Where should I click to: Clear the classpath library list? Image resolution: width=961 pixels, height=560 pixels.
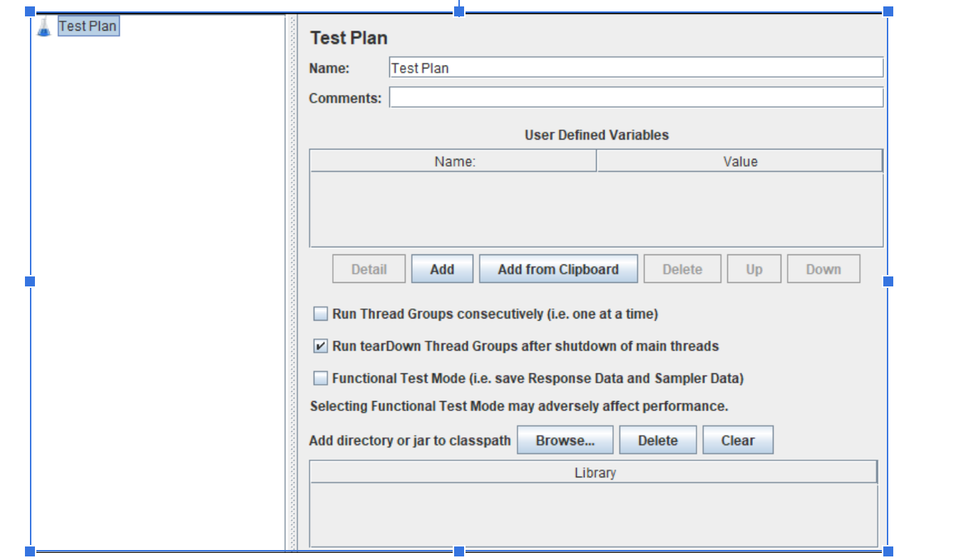pos(737,440)
